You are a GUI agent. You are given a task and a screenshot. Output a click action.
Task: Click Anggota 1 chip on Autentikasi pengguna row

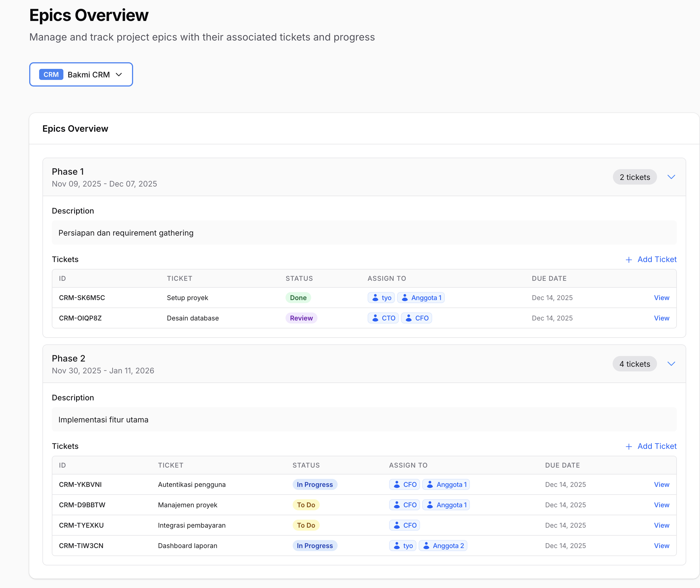click(x=446, y=484)
